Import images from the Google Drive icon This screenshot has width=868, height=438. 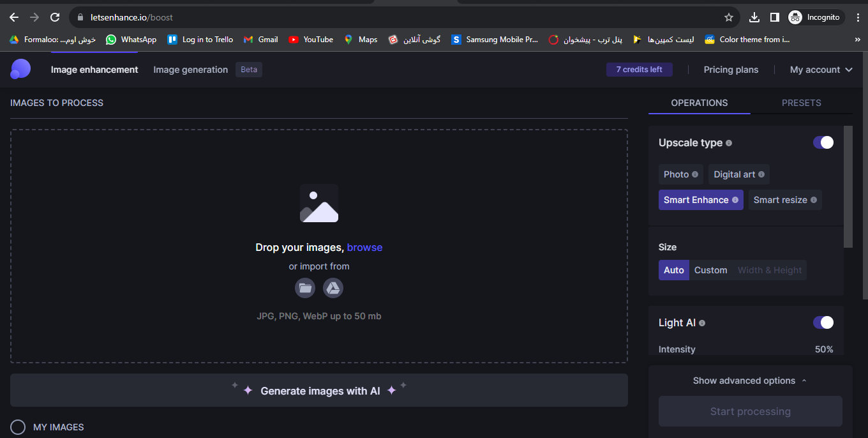click(333, 288)
